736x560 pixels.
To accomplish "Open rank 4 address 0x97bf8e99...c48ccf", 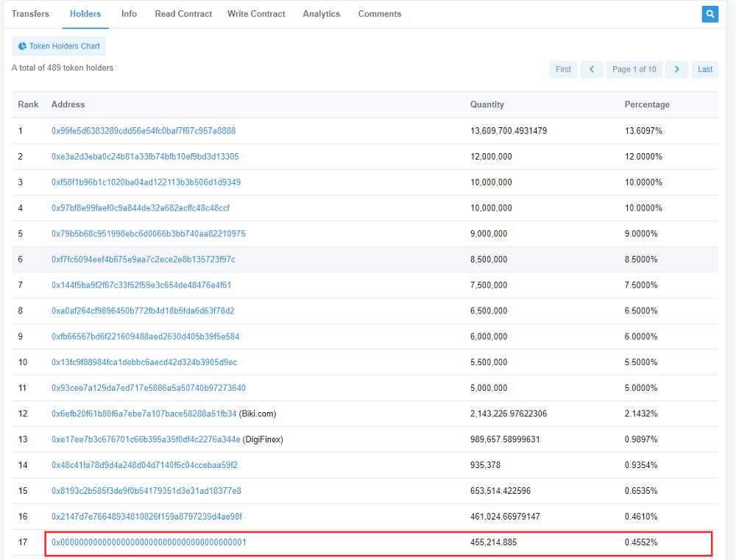I will (141, 208).
